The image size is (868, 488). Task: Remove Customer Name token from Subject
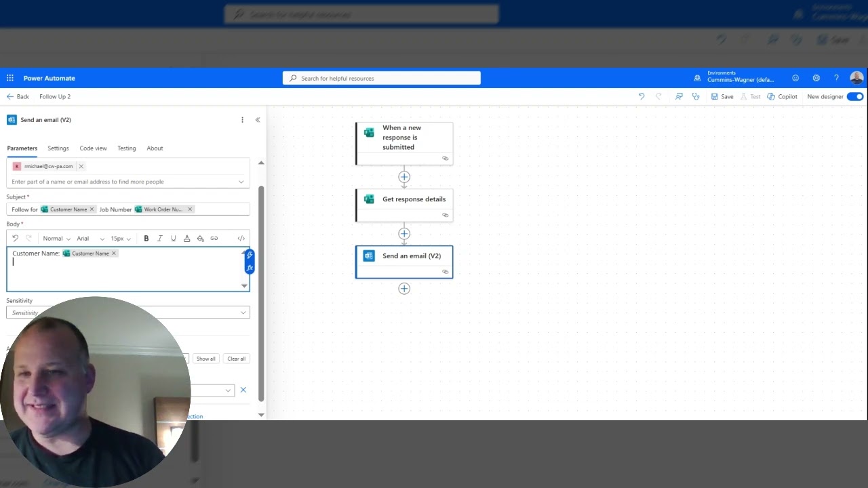pos(92,209)
